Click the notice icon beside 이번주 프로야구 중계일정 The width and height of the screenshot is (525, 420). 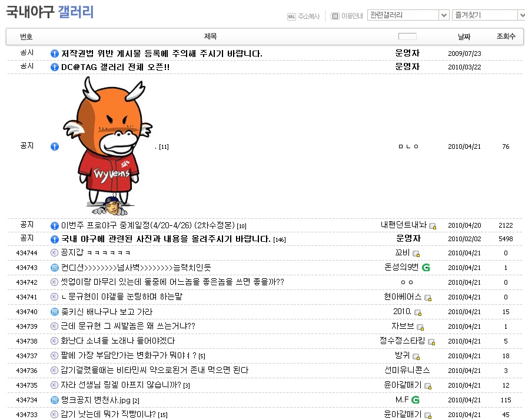pyautogui.click(x=55, y=225)
